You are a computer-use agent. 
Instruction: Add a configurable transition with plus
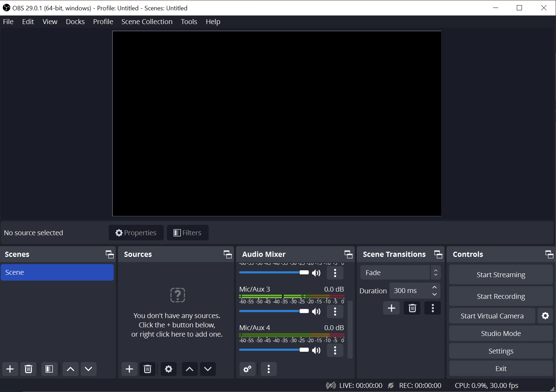392,308
